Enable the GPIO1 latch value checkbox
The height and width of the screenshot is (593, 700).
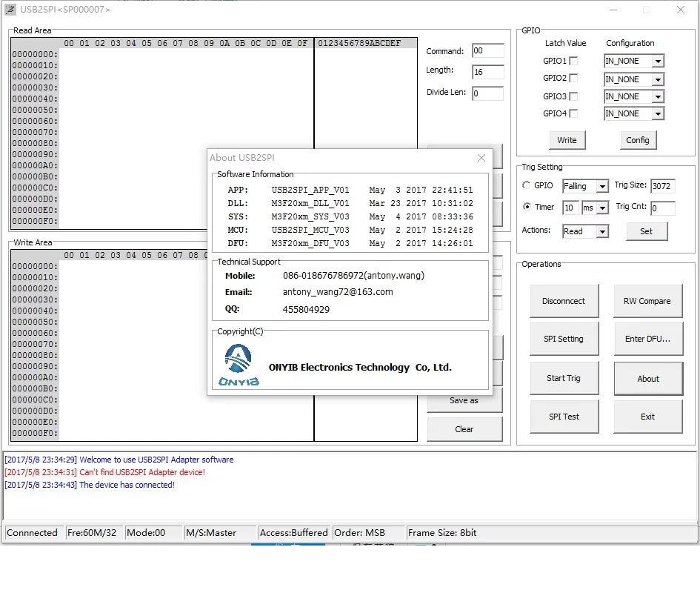[573, 62]
